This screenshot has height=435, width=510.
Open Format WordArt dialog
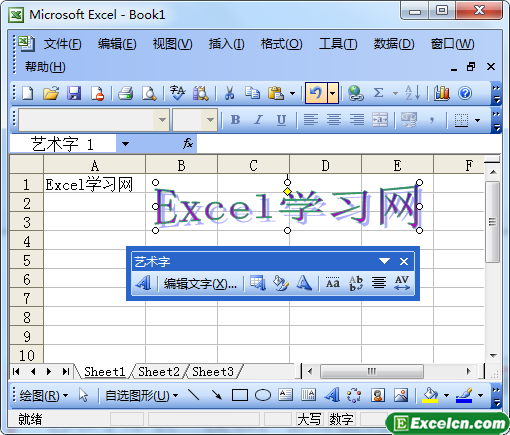point(281,283)
